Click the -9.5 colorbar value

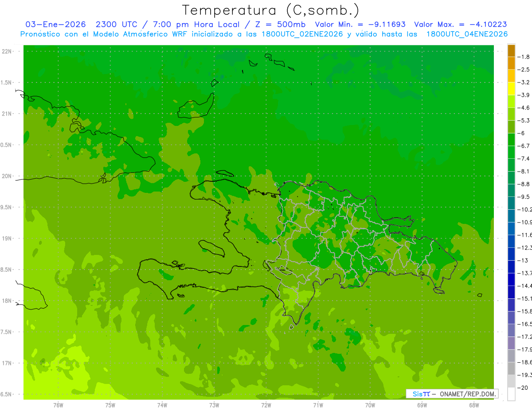[x=524, y=196]
